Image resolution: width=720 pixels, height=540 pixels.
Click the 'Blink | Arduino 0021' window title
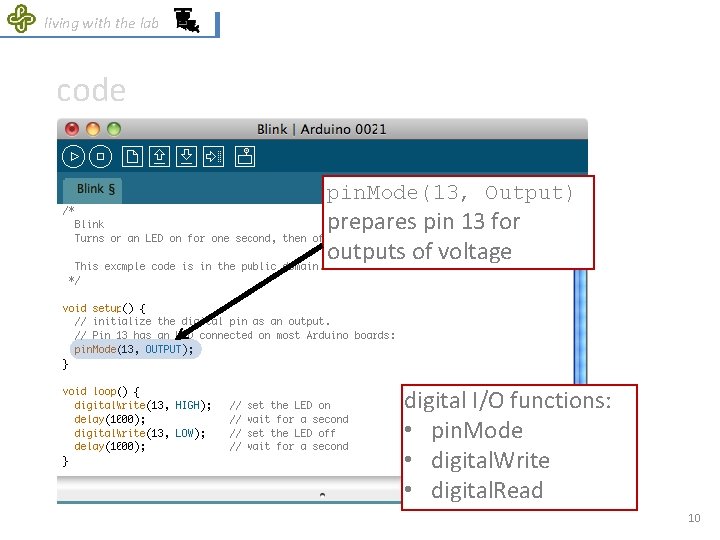(x=322, y=129)
